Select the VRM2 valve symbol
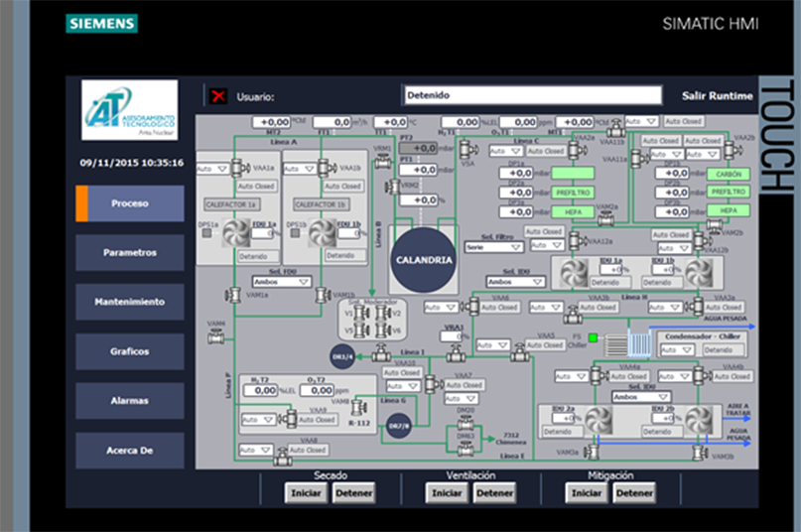The height and width of the screenshot is (532, 801). coord(393,187)
